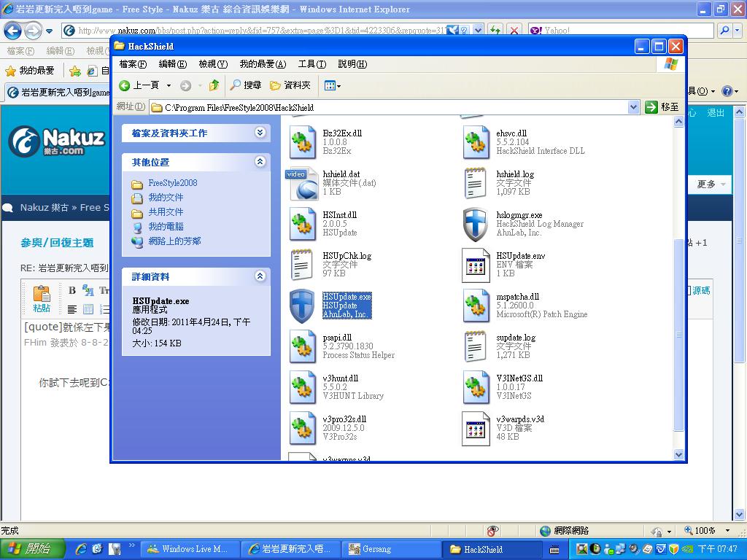Click the FreeStyle2008 folder link
Viewport: 747px width, 560px height.
tap(172, 183)
